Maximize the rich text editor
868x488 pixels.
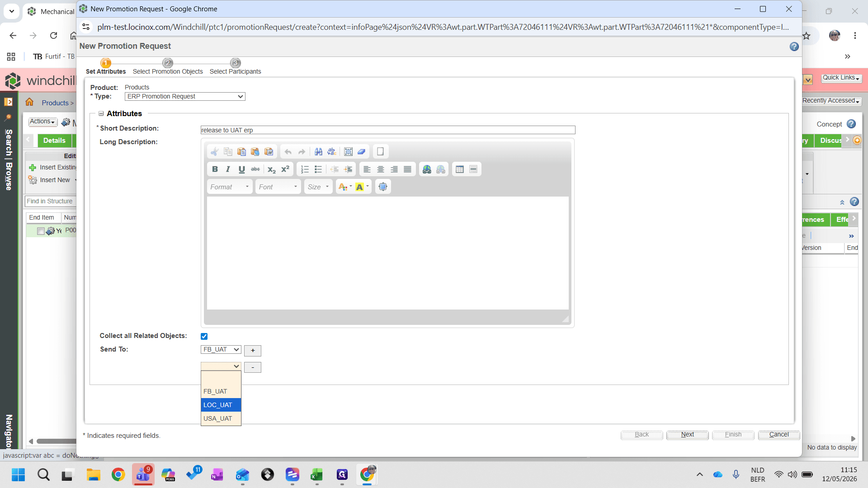tap(383, 187)
